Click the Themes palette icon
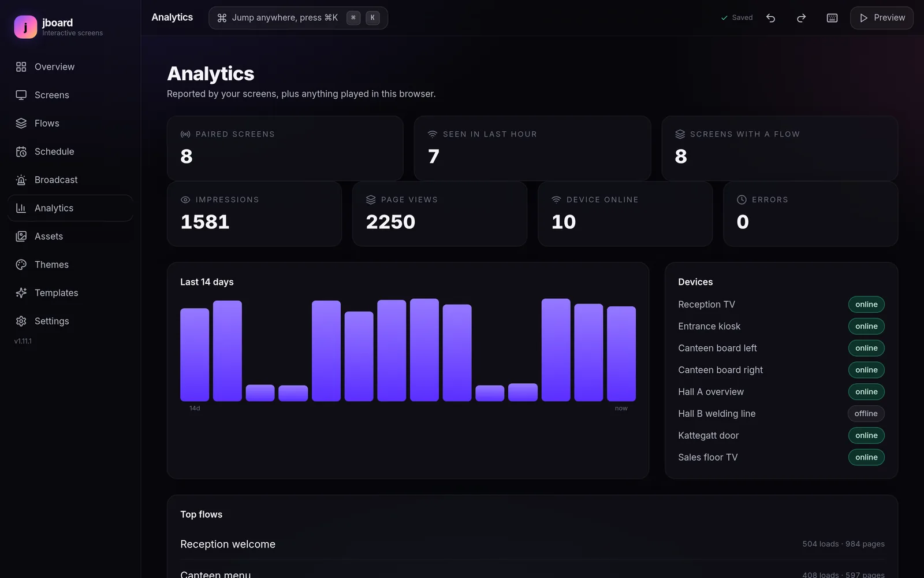 tap(21, 265)
